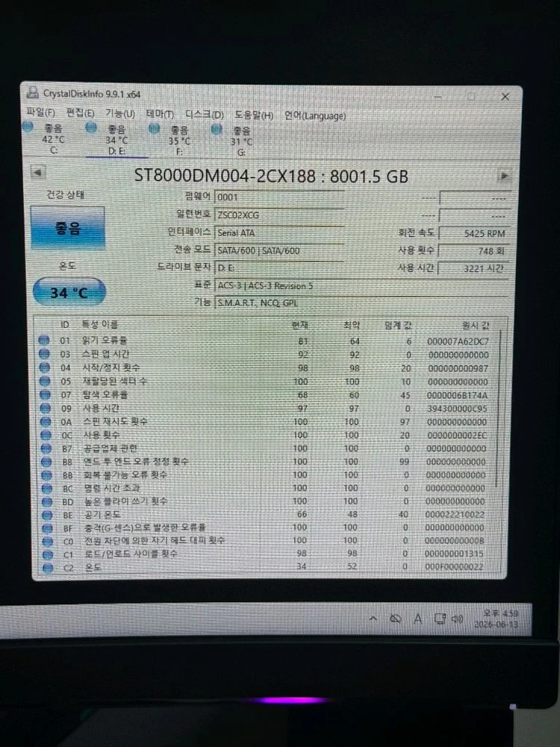This screenshot has width=560, height=747.
Task: Open the 언어(Language) menu
Action: click(315, 115)
